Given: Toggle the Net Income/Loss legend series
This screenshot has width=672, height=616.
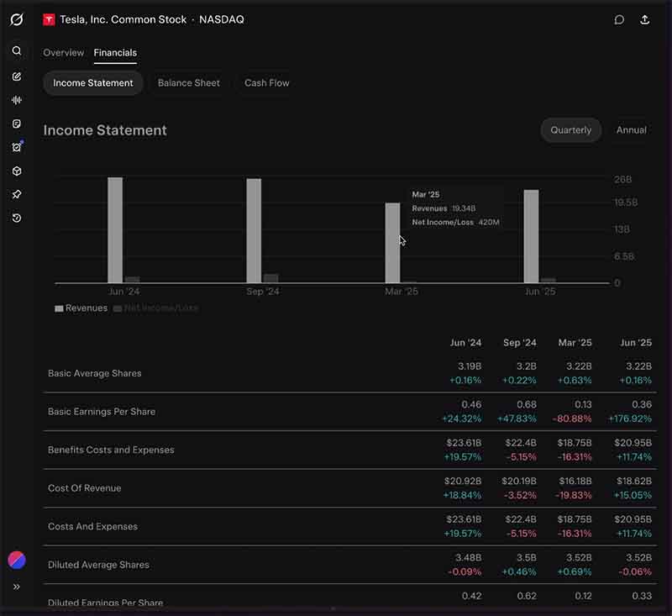Looking at the screenshot, I should 155,308.
